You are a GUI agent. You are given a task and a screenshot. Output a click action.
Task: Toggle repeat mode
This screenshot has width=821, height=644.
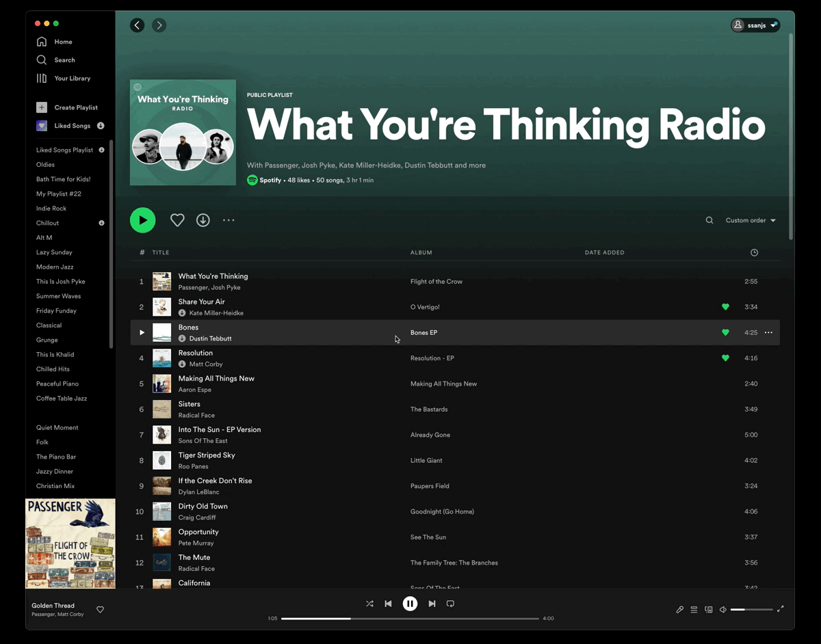(x=450, y=604)
